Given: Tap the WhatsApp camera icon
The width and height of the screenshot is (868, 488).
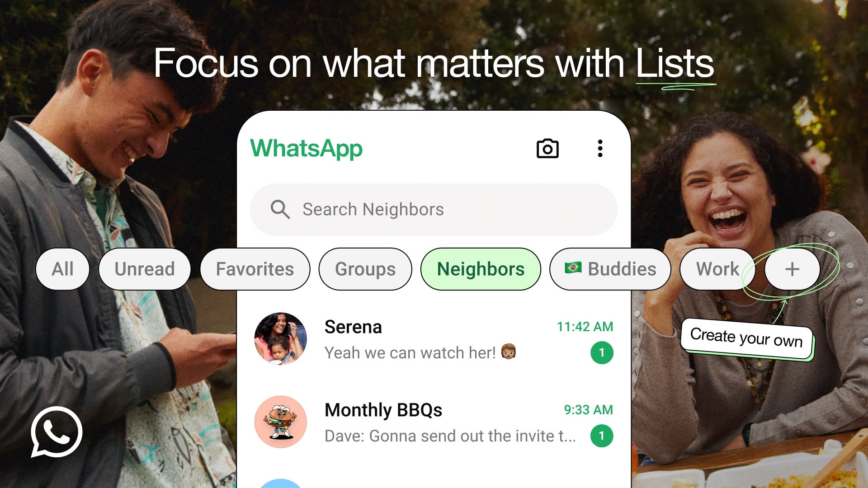Looking at the screenshot, I should [x=547, y=148].
